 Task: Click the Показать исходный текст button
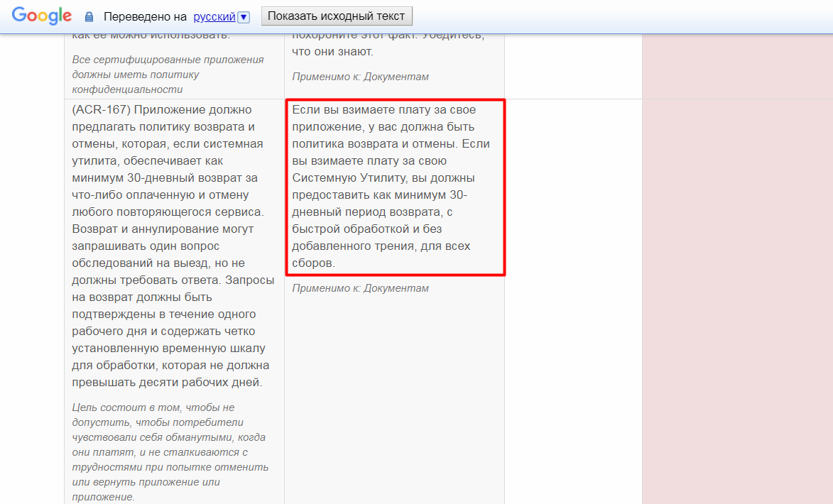point(337,16)
